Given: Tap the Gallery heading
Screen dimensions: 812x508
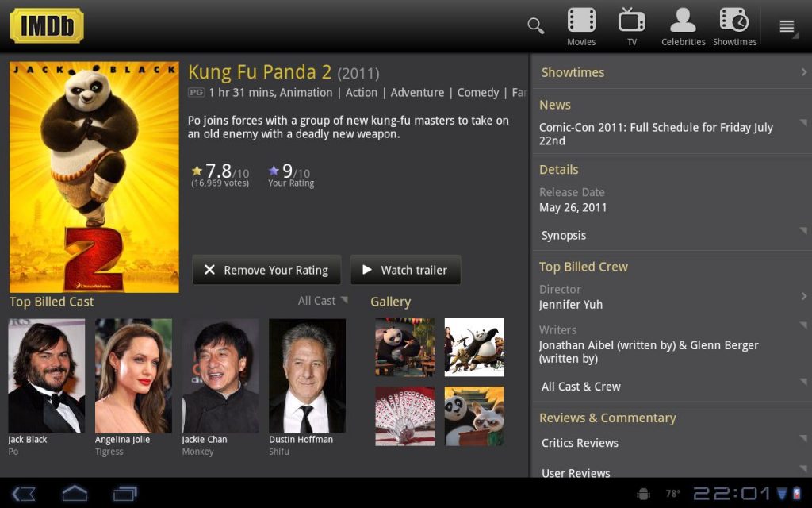Looking at the screenshot, I should click(x=390, y=302).
